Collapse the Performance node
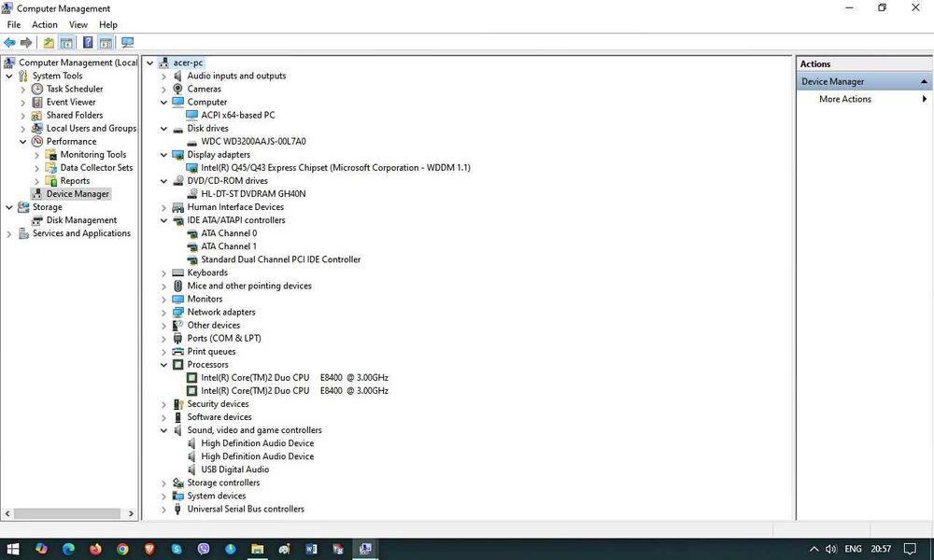Viewport: 934px width, 560px height. click(23, 142)
